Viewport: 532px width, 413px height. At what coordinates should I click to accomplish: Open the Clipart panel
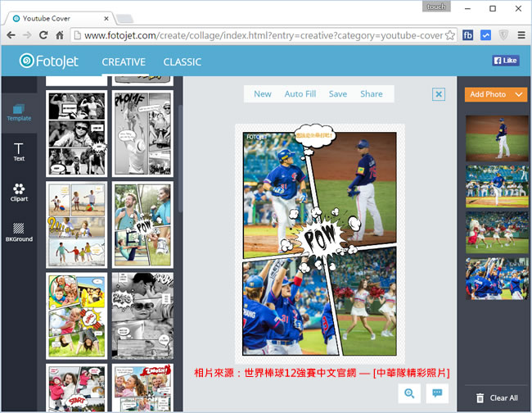point(19,193)
